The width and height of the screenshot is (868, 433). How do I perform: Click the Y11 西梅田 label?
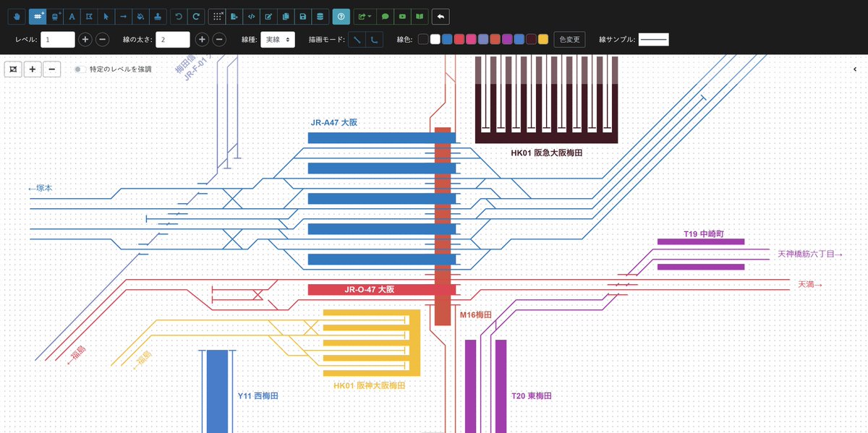258,396
